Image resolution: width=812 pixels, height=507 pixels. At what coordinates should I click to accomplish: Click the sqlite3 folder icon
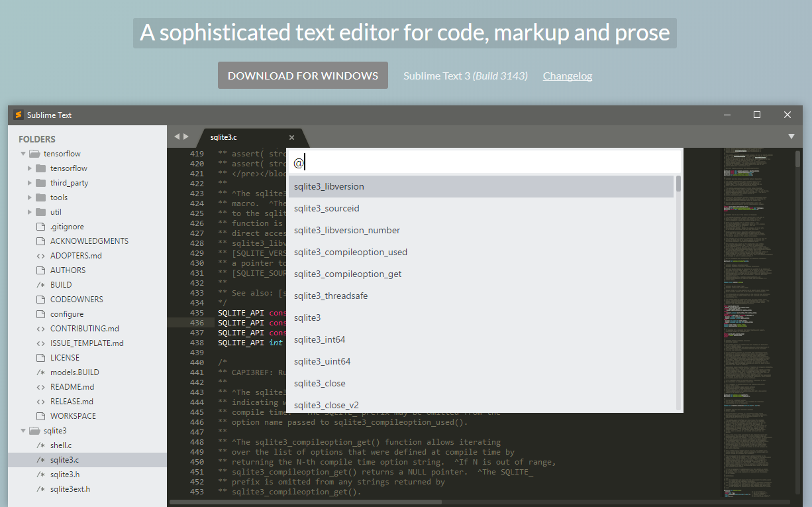pos(35,431)
